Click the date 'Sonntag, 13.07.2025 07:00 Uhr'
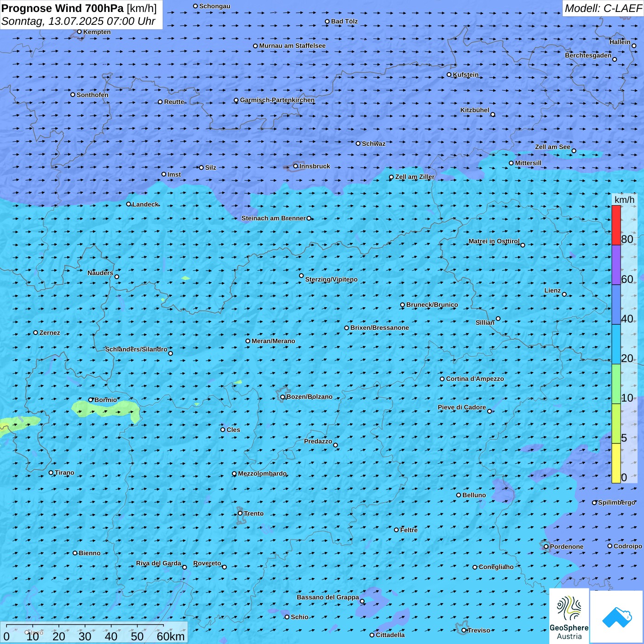The width and height of the screenshot is (644, 644). (x=78, y=21)
